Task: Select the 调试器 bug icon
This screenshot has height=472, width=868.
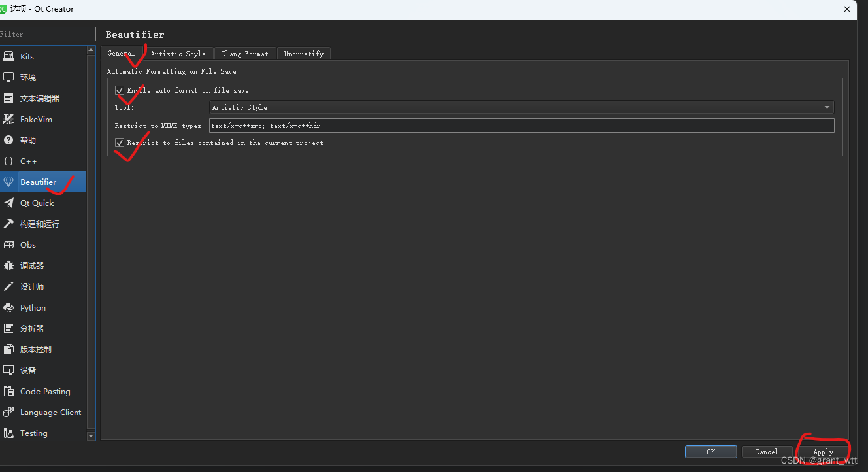Action: (x=8, y=266)
